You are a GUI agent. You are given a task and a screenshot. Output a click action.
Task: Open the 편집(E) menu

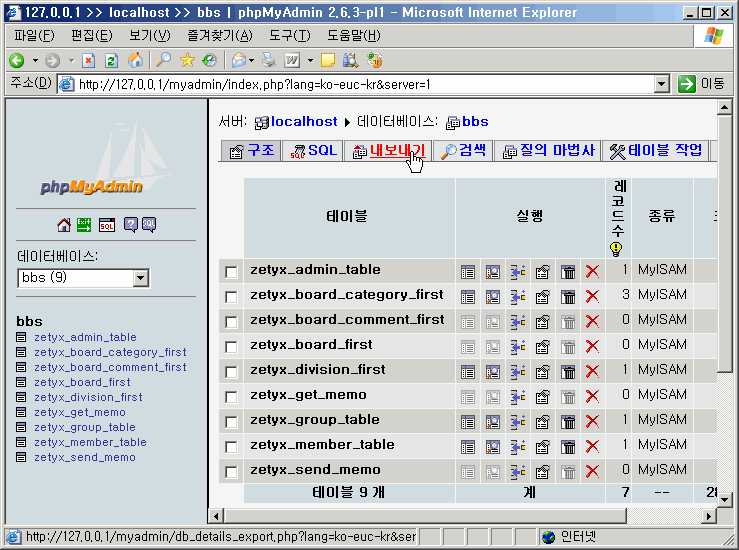pos(91,35)
